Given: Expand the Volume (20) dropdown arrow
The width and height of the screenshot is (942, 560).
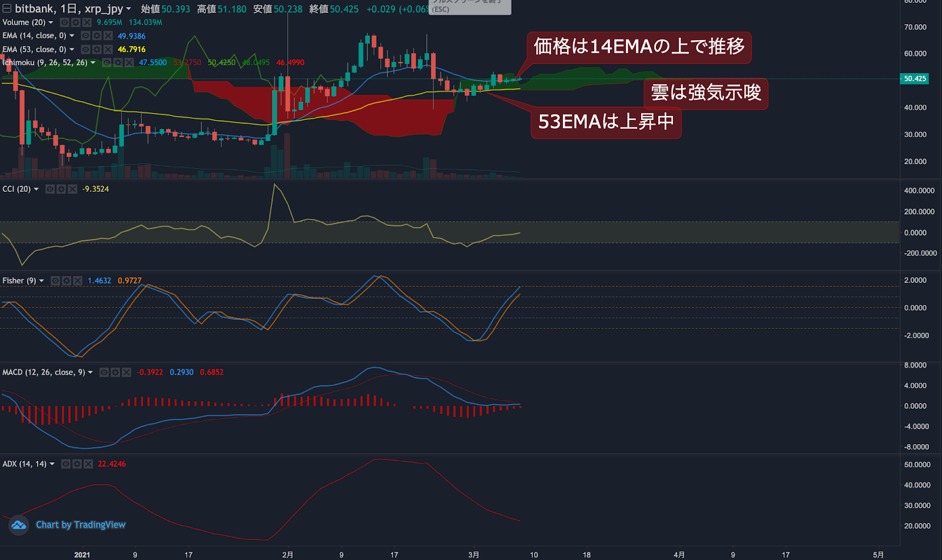Looking at the screenshot, I should 51,22.
